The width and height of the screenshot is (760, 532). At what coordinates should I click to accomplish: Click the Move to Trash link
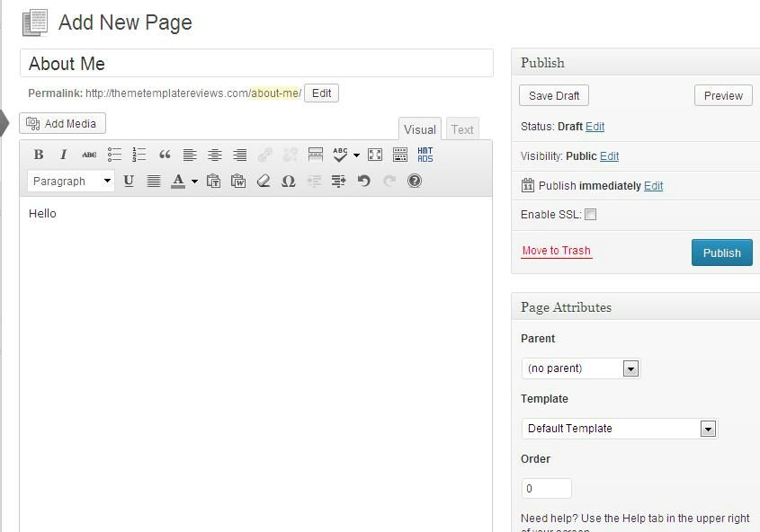click(556, 251)
